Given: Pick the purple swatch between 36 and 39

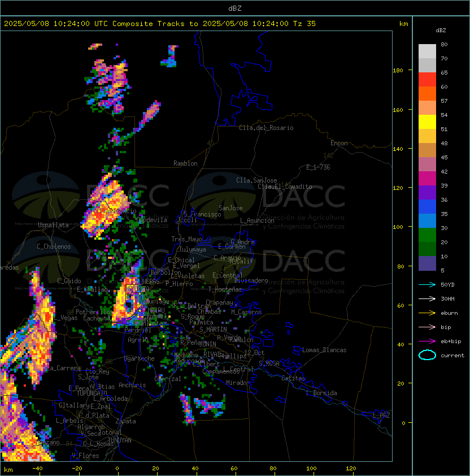Looking at the screenshot, I should [427, 192].
